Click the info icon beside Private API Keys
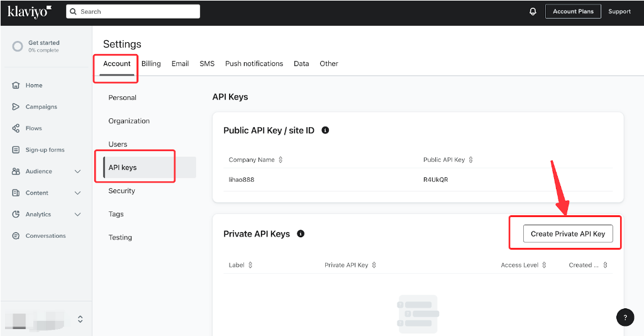Viewport: 644px width, 336px height. (x=301, y=233)
